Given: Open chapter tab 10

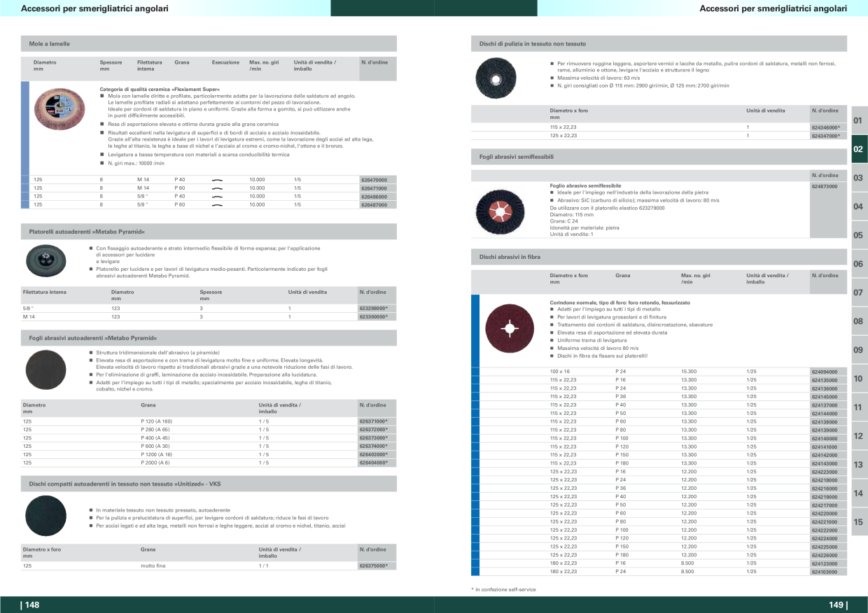Looking at the screenshot, I should tap(858, 379).
